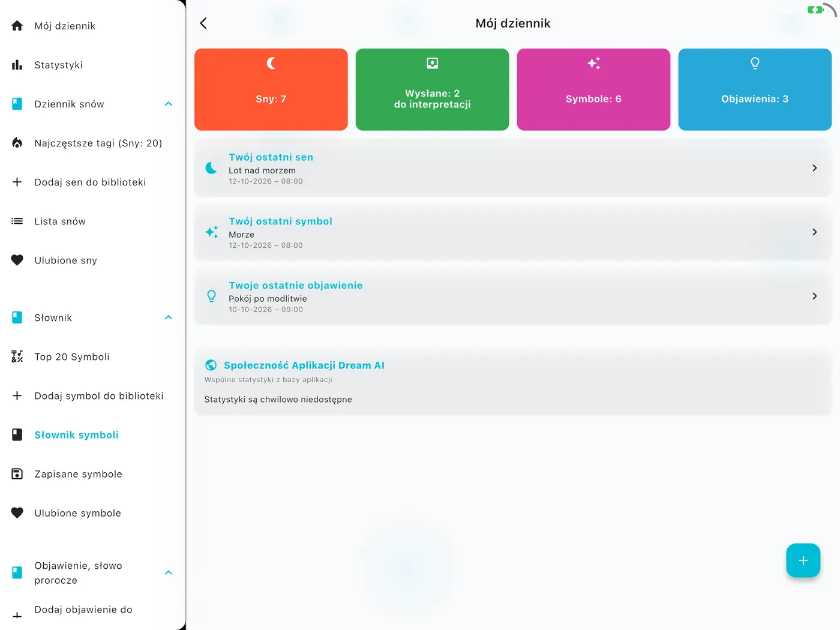Click the plus icon for Dodaj sen do biblioteki
Screen dimensions: 840x630
(x=17, y=182)
